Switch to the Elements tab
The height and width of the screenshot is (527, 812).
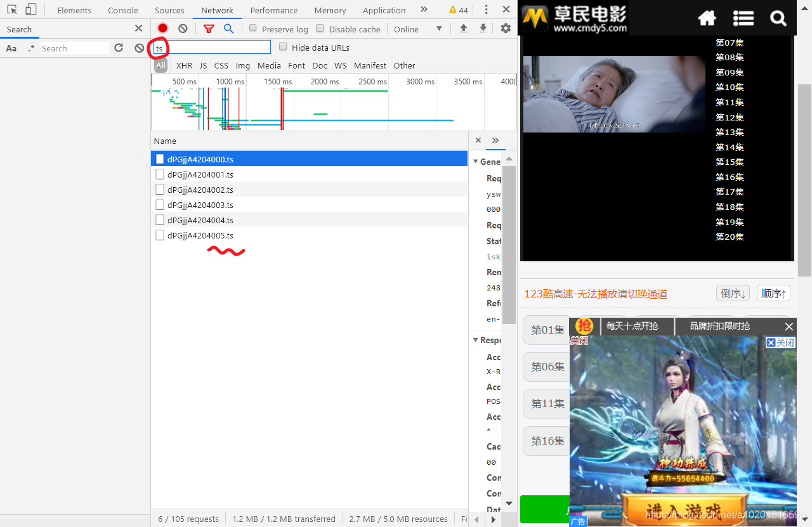coord(74,10)
